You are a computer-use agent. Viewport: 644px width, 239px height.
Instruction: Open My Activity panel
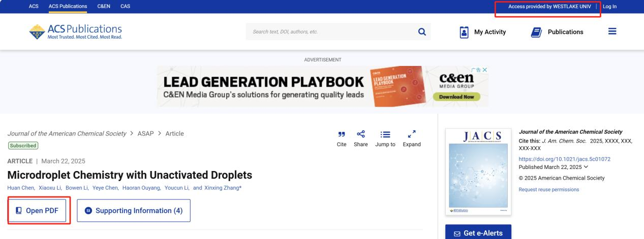[x=483, y=32]
